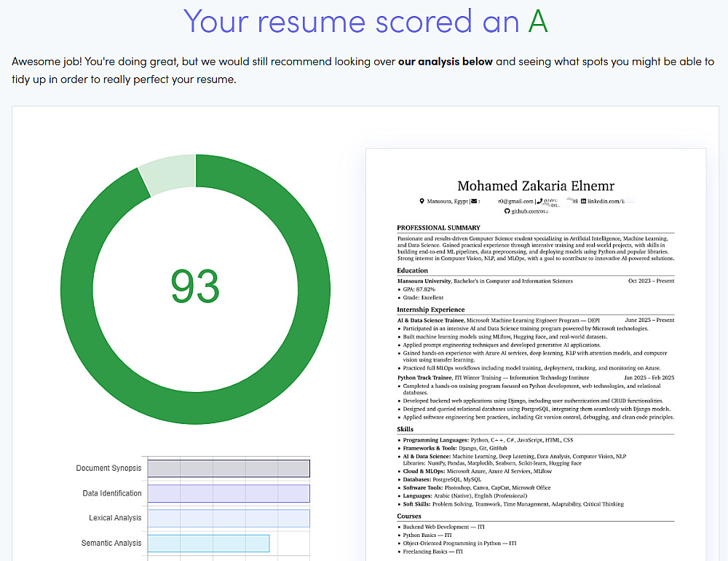Click the phone icon in resume contact line
The height and width of the screenshot is (561, 728).
coord(540,201)
